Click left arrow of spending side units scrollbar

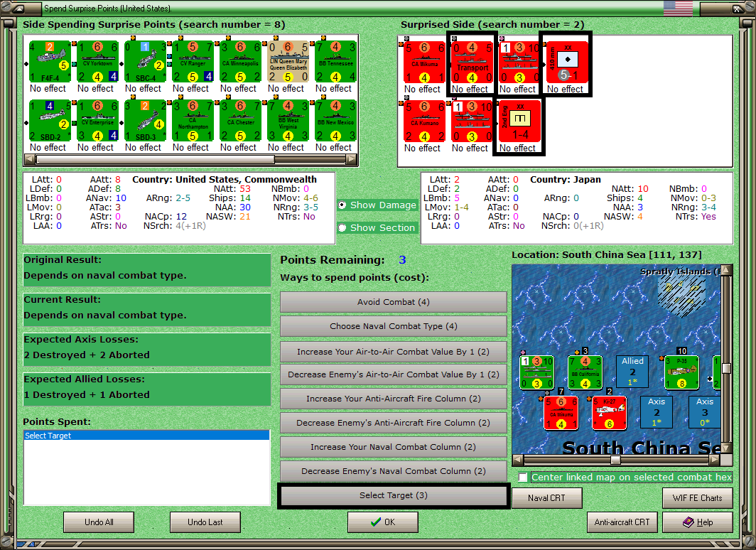[29, 159]
